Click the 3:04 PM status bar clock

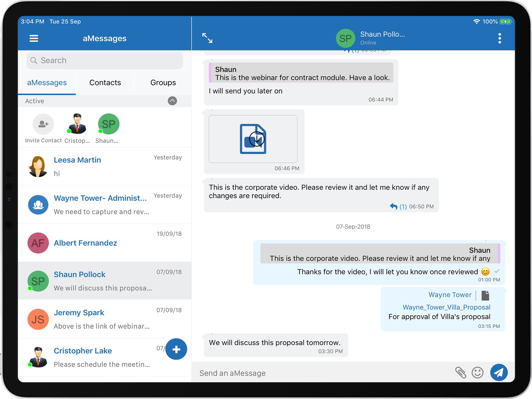[33, 22]
